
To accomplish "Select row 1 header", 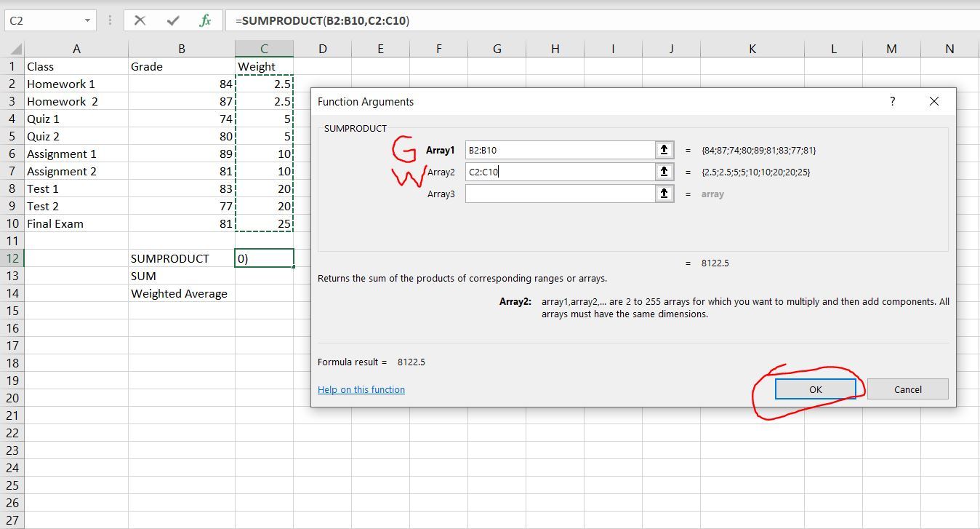I will [x=12, y=66].
